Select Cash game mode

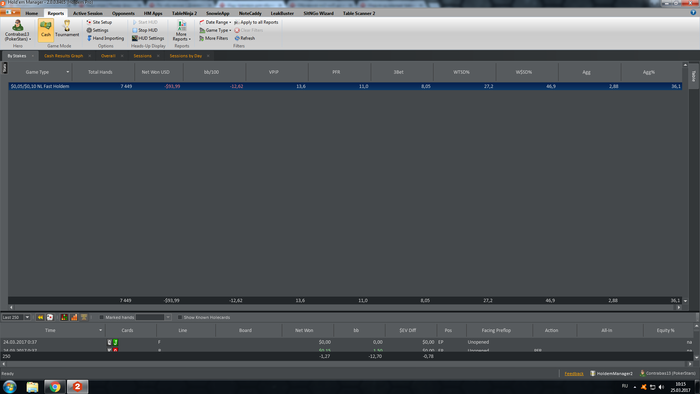(x=46, y=30)
